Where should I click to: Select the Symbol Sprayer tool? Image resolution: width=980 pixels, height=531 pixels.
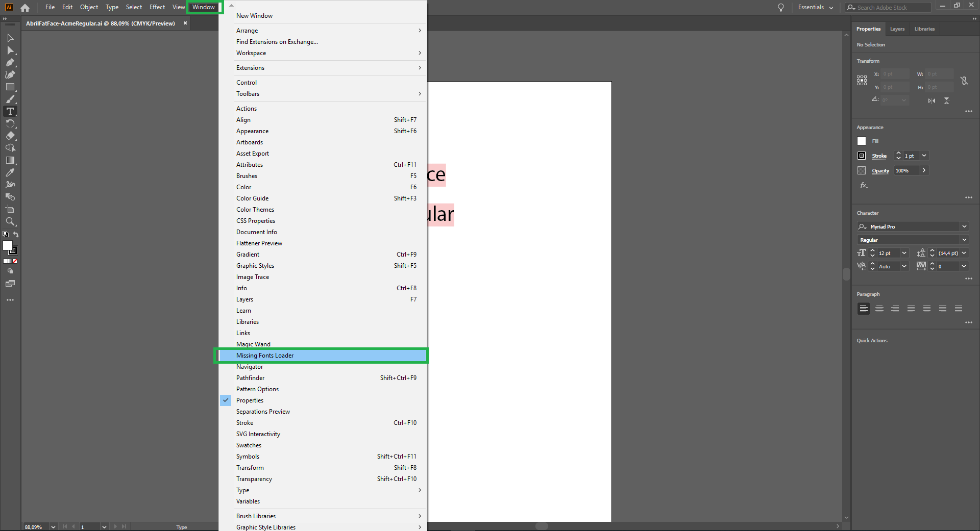[x=10, y=185]
